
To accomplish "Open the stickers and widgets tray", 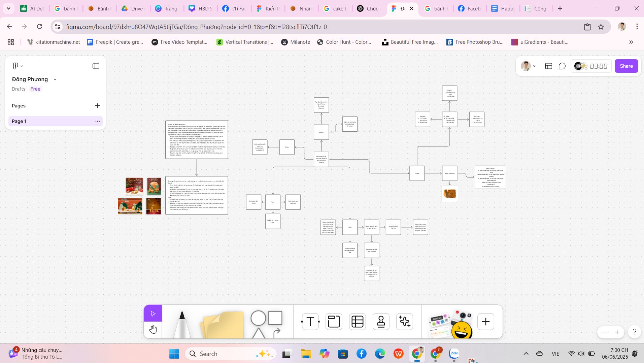I will tap(450, 324).
